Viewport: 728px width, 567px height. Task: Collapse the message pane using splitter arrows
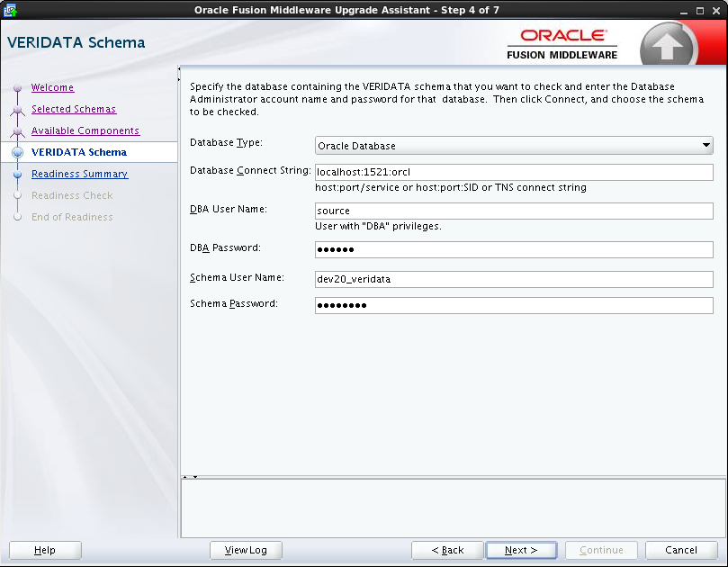click(195, 477)
